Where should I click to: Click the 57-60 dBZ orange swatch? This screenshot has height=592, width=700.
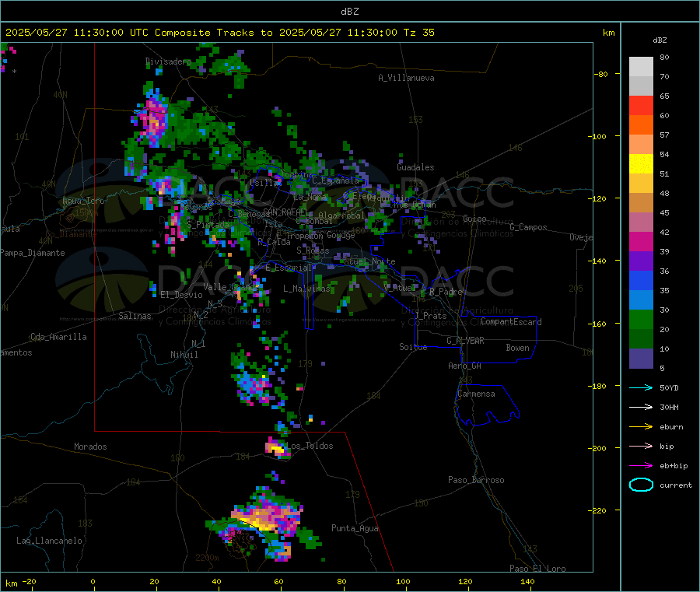pos(641,125)
